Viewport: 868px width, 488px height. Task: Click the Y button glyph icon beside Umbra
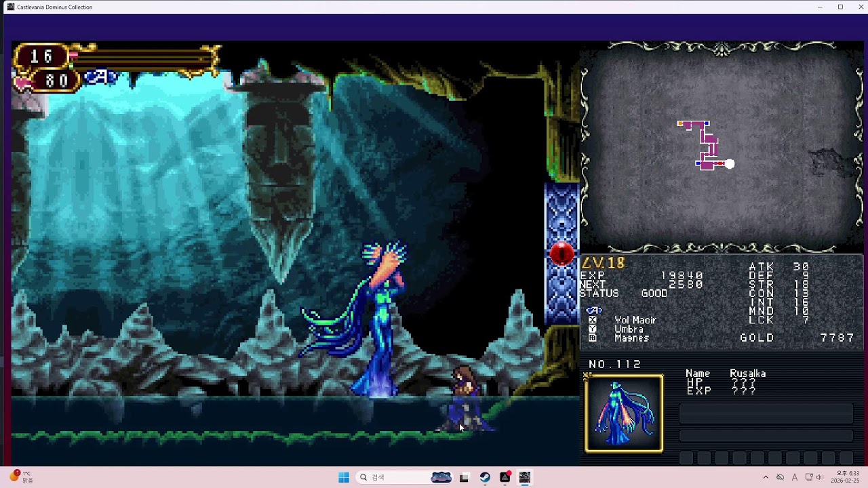coord(593,329)
